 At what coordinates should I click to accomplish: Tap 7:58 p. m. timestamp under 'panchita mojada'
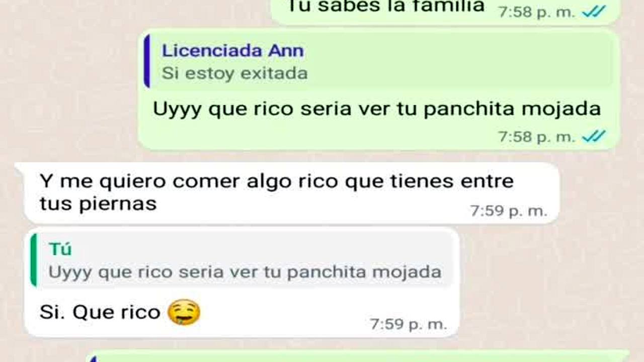coord(536,137)
